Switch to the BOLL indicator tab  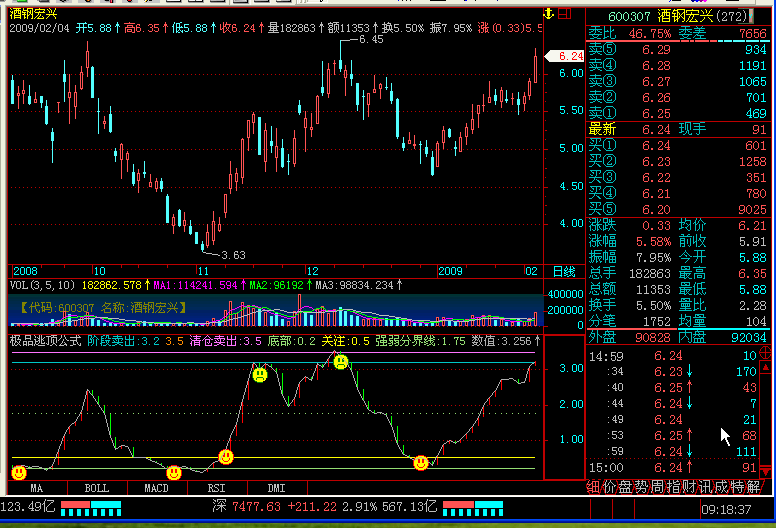pyautogui.click(x=97, y=488)
